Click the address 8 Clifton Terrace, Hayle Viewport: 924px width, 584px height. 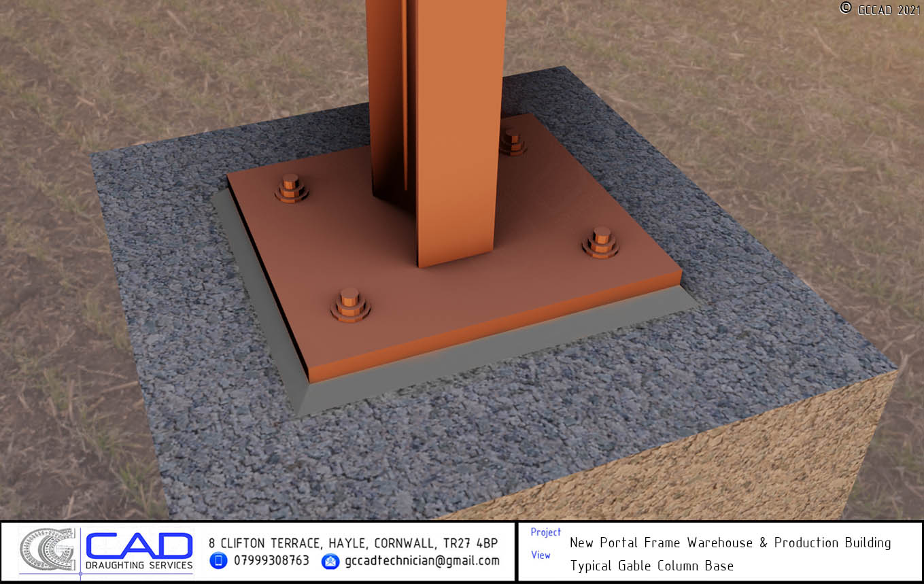pyautogui.click(x=354, y=543)
